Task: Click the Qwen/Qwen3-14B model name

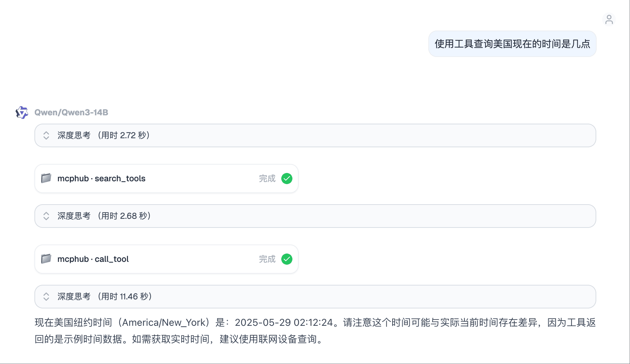Action: point(71,113)
